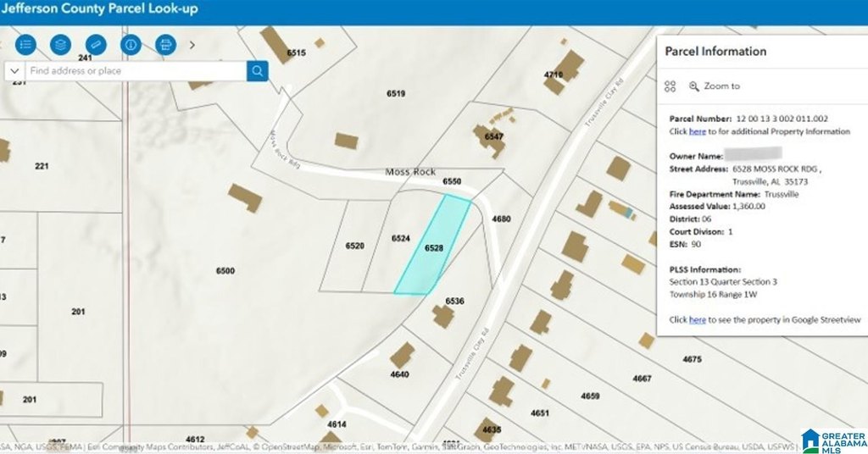The height and width of the screenshot is (454, 868).
Task: Click the building footprint on parcel 6536
Action: coord(442,316)
